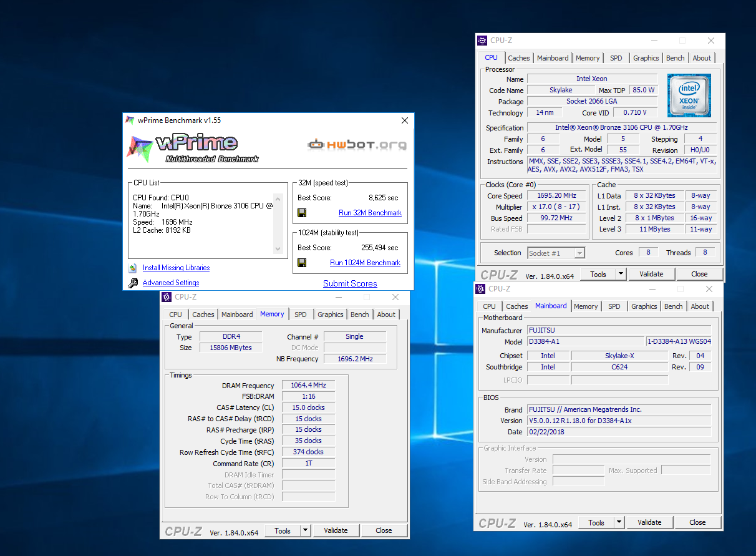
Task: Click Close button in CPU window
Action: (x=699, y=274)
